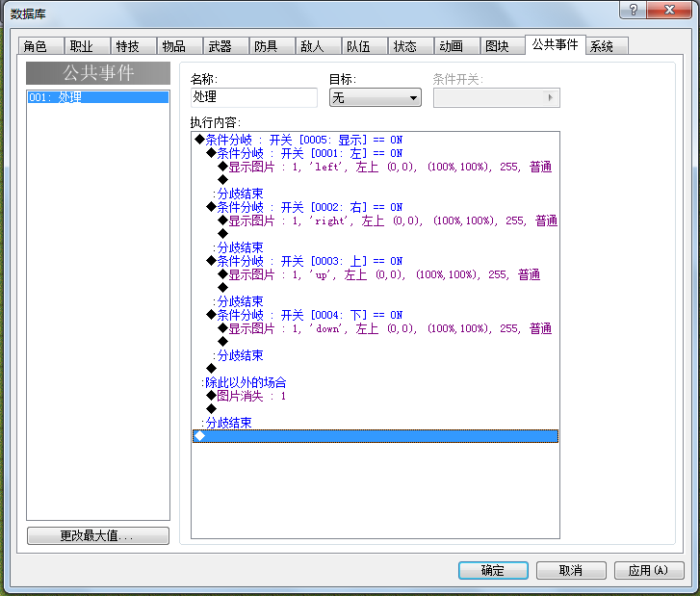700x596 pixels.
Task: Select the empty diamond line below 'up' picture
Action: 376,288
